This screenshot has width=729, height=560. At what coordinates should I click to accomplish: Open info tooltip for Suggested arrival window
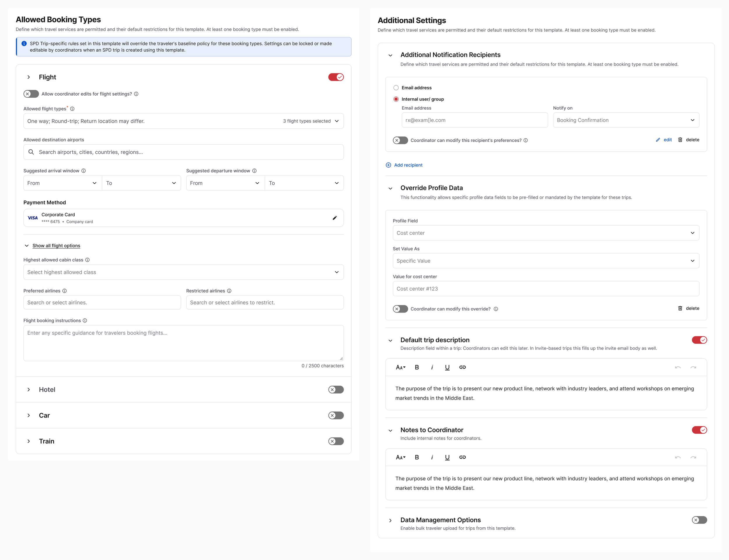pyautogui.click(x=83, y=171)
